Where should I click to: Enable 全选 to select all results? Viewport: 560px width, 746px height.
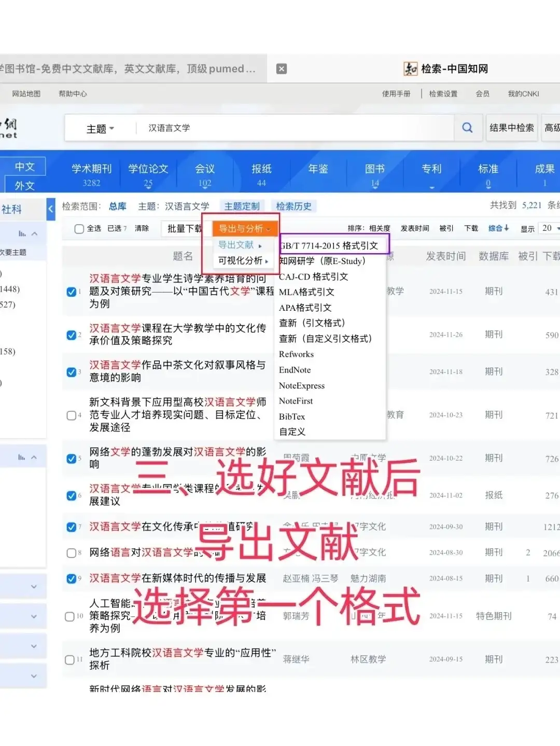click(79, 228)
